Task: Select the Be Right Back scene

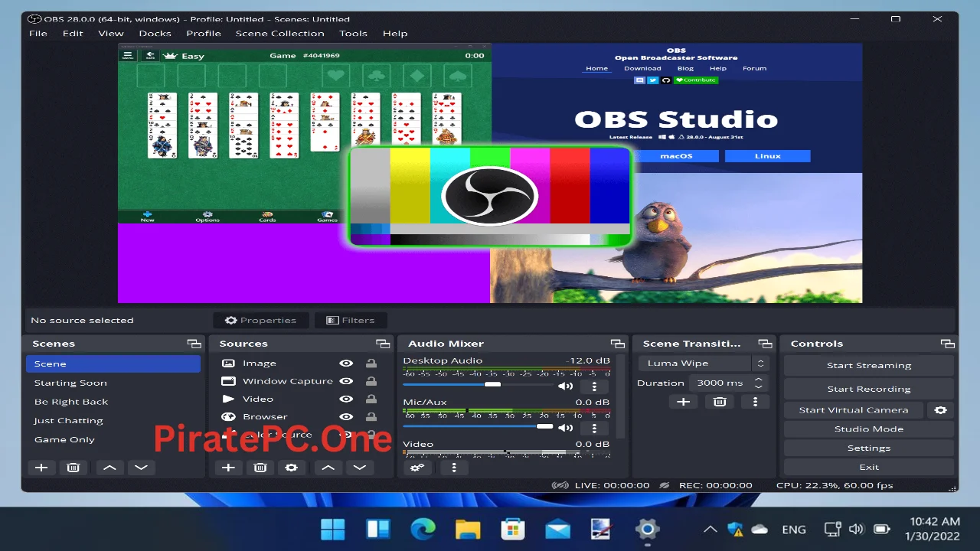Action: click(x=113, y=402)
